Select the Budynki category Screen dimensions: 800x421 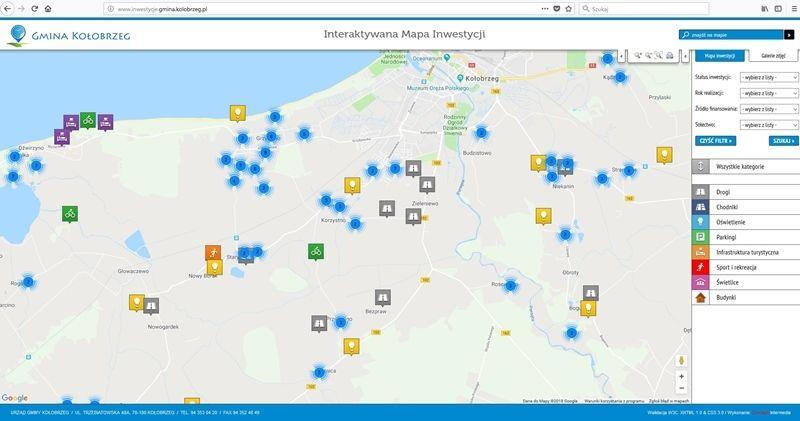(x=746, y=298)
